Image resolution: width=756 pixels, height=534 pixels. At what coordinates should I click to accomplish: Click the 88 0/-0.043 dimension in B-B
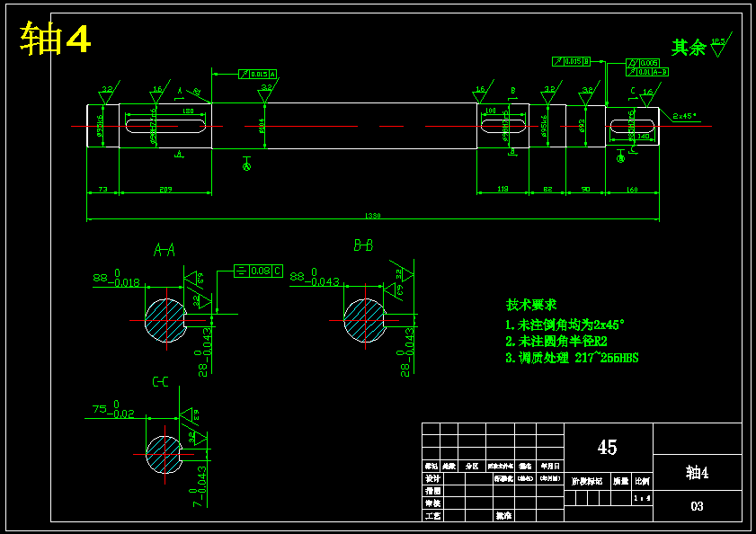315,277
